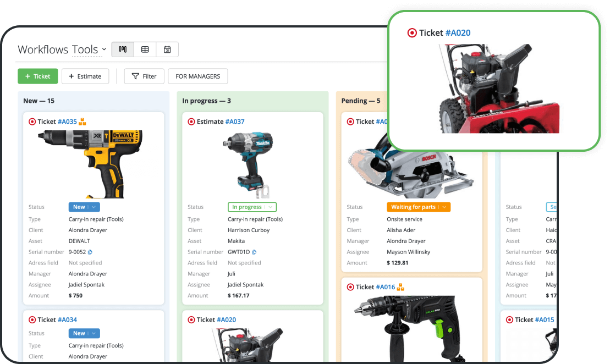Expand the In progress status dropdown on #A037
Viewport: 610px width, 364px height.
click(252, 207)
